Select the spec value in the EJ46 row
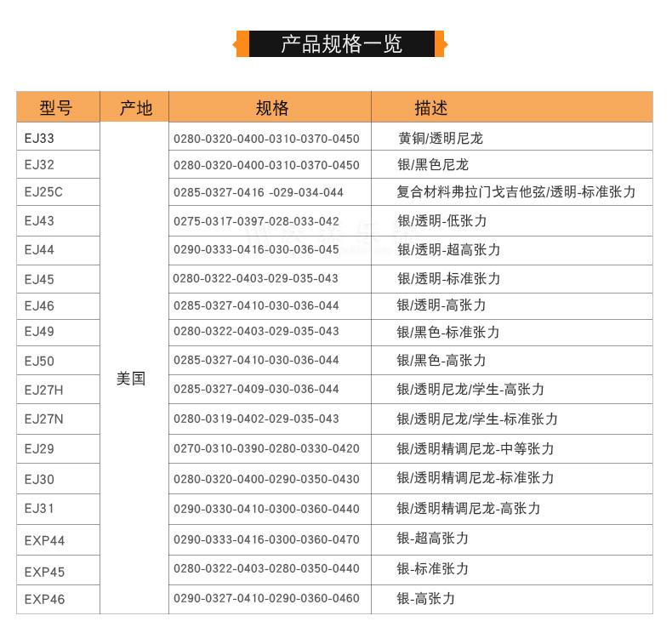The height and width of the screenshot is (627, 672). [x=256, y=305]
